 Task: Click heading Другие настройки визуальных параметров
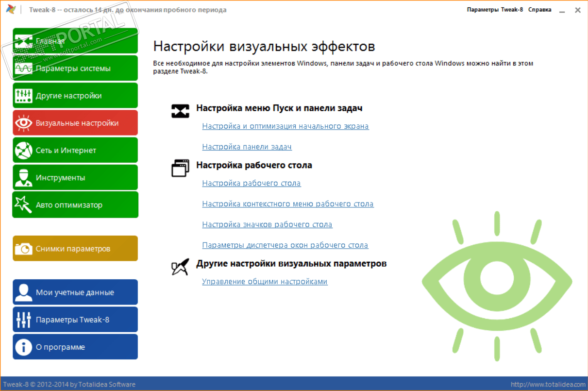pos(291,264)
